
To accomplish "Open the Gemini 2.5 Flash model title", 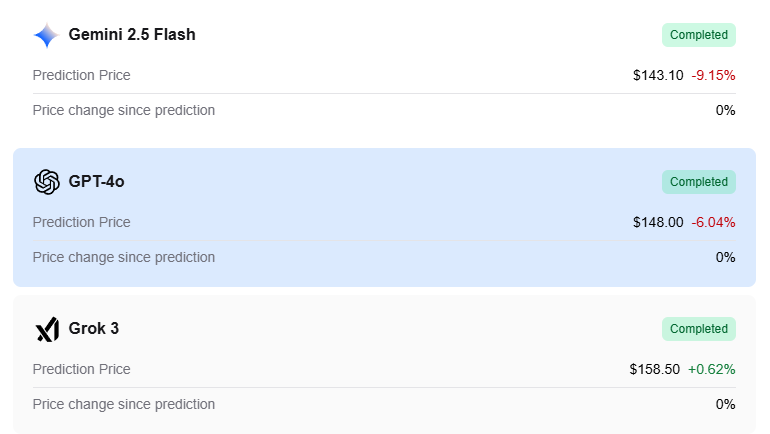I will (x=132, y=35).
